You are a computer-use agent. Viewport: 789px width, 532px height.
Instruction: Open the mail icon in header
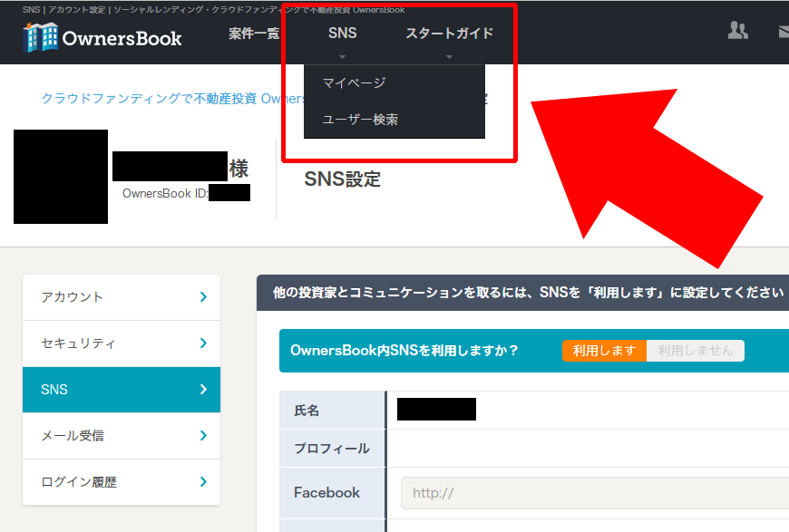point(784,32)
